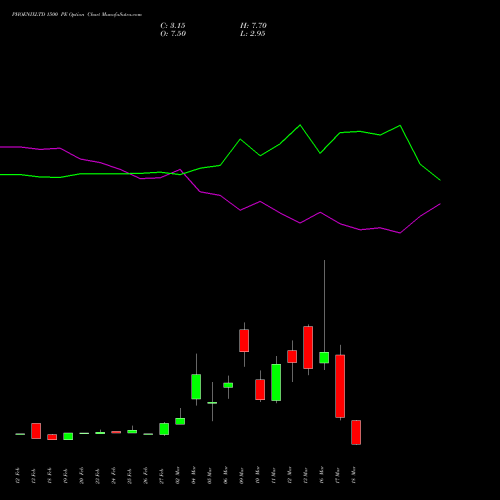Viewport: 500px width, 500px height.
Task: Click the high value H: 7.70
Action: 253,26
